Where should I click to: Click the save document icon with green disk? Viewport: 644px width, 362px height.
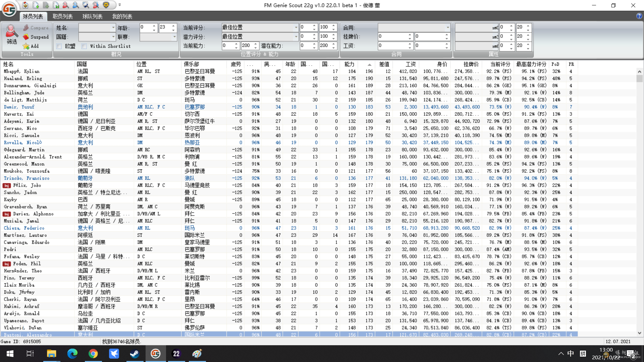[x=56, y=5]
